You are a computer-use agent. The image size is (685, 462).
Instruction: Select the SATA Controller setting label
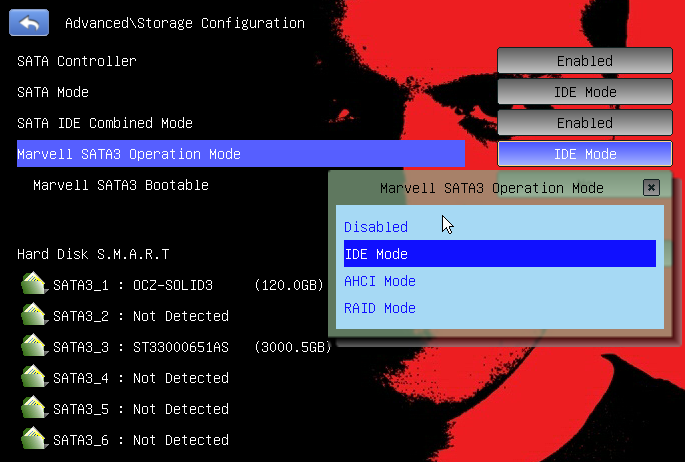pos(77,61)
